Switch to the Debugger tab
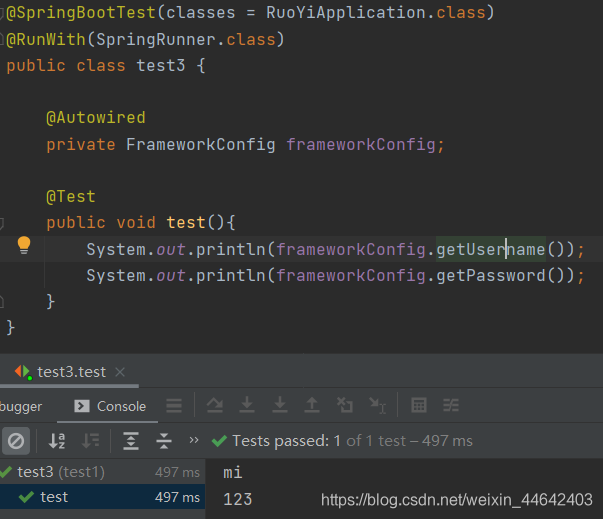 coord(21,406)
